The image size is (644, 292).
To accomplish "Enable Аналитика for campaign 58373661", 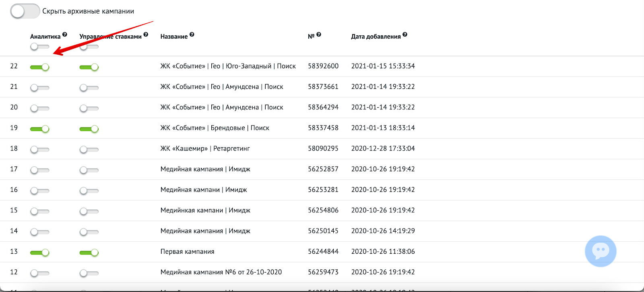I will pos(39,87).
